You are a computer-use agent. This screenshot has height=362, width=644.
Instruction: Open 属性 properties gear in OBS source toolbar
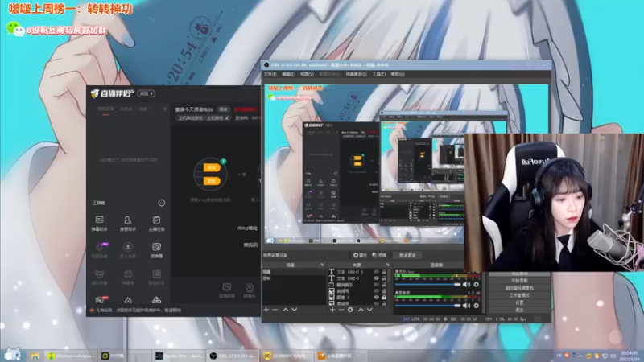360,255
